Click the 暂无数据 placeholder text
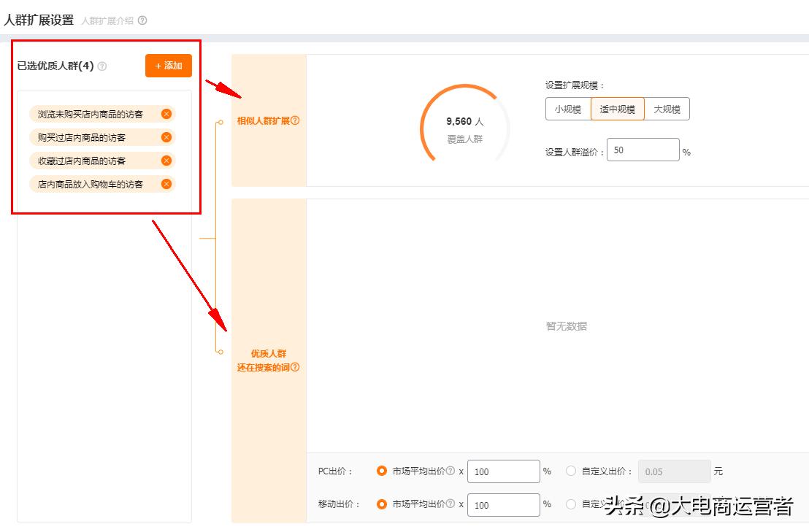The height and width of the screenshot is (532, 809). pos(567,325)
